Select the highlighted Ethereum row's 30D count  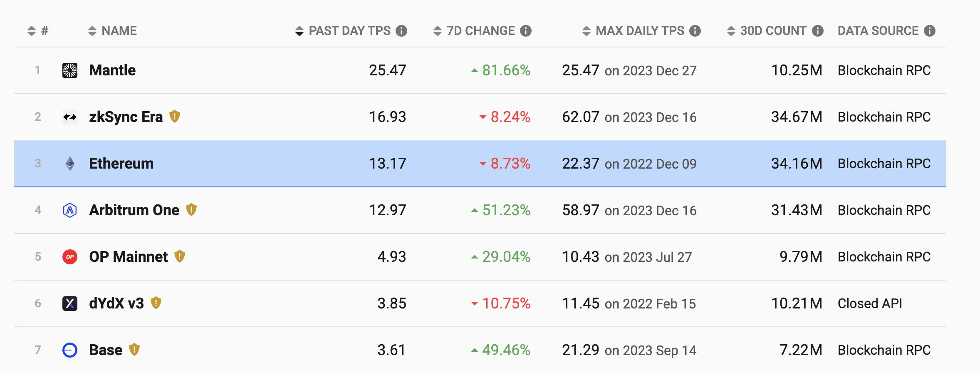(796, 164)
